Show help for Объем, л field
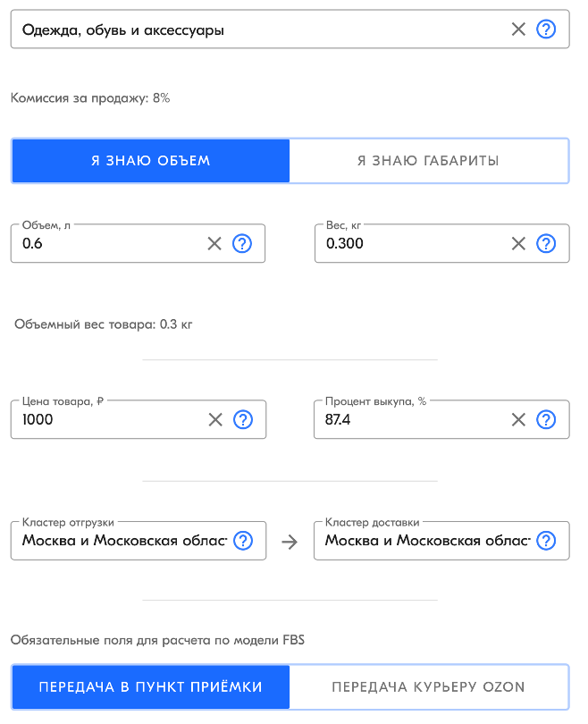The height and width of the screenshot is (724, 588). (242, 243)
